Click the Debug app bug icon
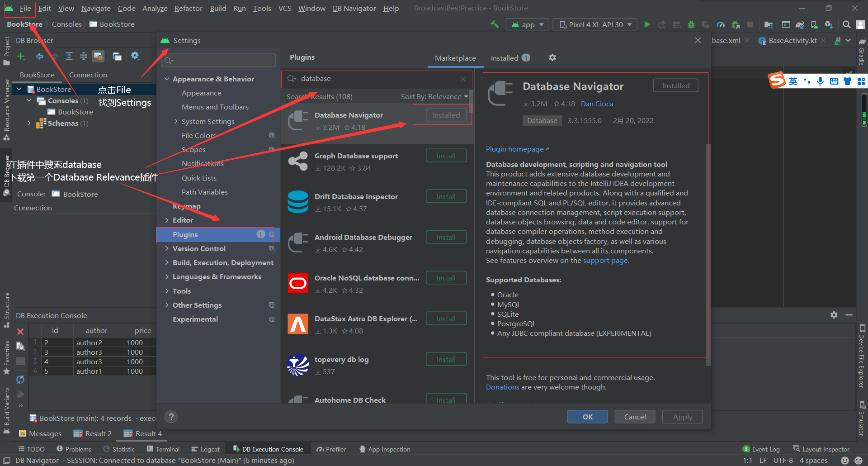The height and width of the screenshot is (466, 868). point(691,24)
